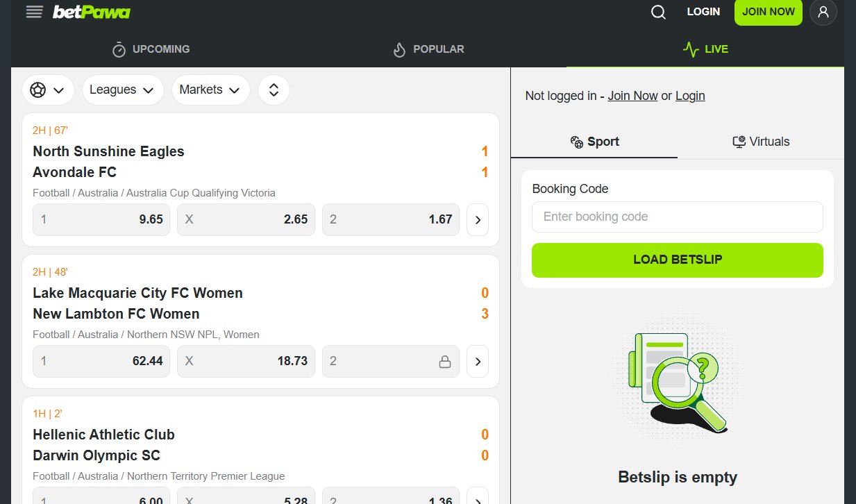The width and height of the screenshot is (856, 504).
Task: Click the 1H | 2' match time
Action: [47, 413]
